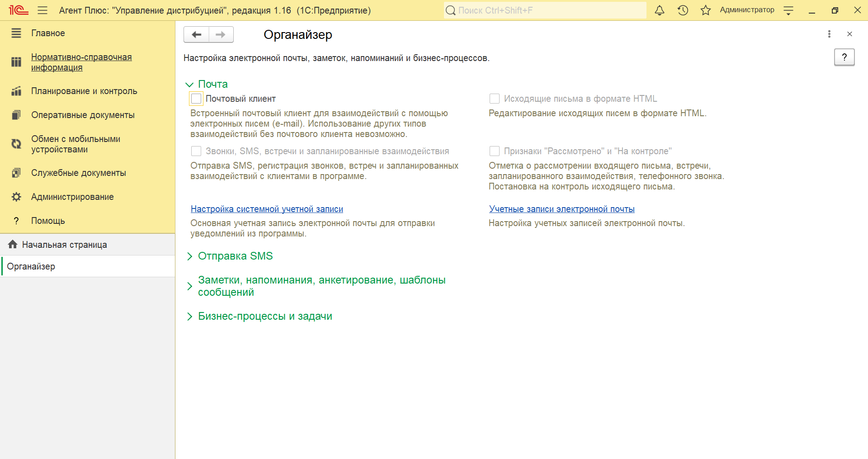
Task: Open notifications bell icon
Action: [x=660, y=10]
